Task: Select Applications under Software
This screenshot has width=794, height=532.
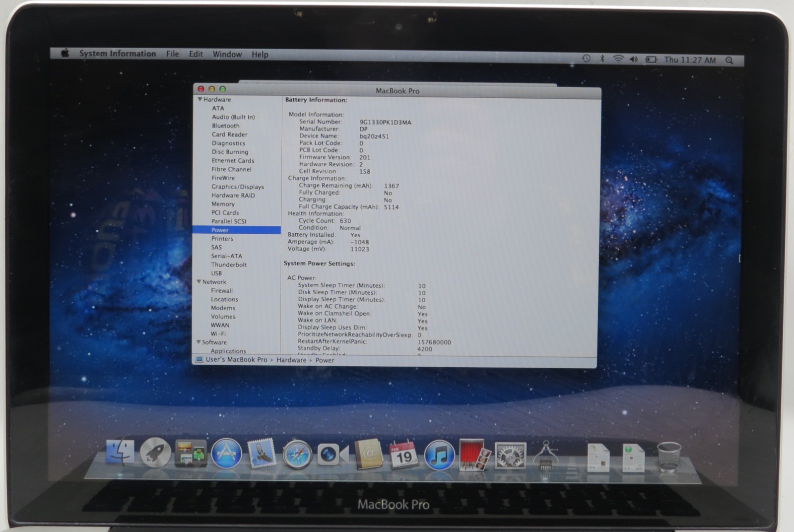Action: click(228, 351)
